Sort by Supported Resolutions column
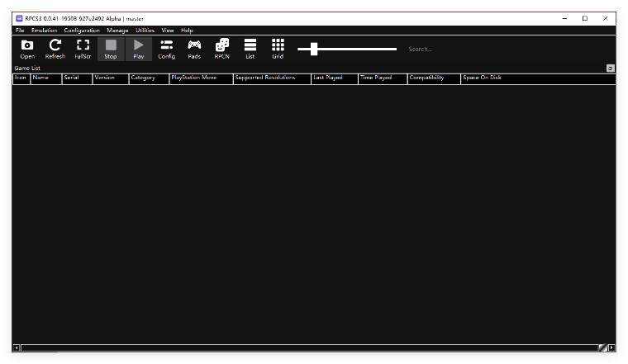 272,78
